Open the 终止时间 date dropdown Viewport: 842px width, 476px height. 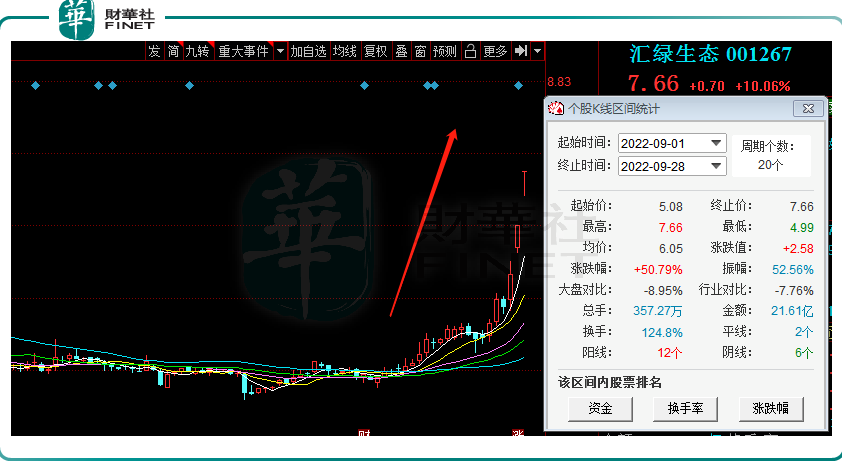715,166
